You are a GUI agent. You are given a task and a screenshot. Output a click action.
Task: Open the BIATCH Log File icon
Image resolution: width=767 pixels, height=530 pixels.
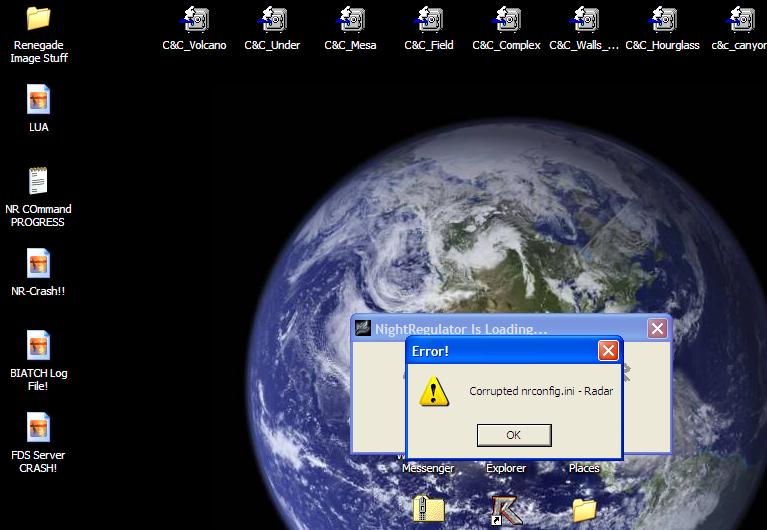click(38, 346)
